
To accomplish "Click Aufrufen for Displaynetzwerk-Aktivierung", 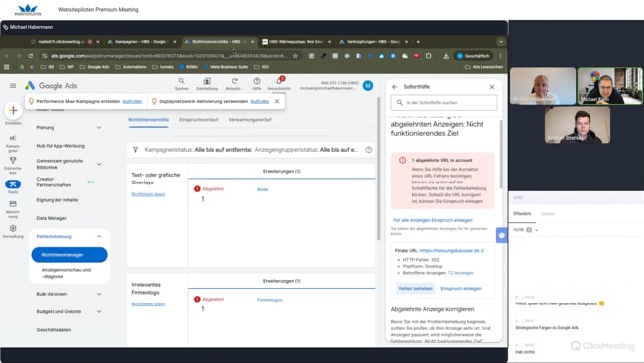I will (x=260, y=101).
